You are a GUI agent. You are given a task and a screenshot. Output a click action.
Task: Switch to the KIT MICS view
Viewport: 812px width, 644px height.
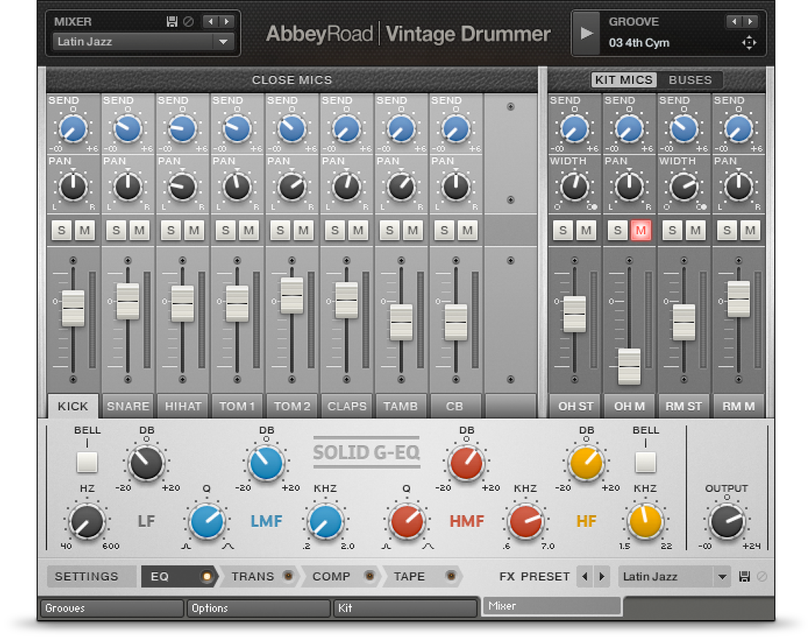point(623,80)
